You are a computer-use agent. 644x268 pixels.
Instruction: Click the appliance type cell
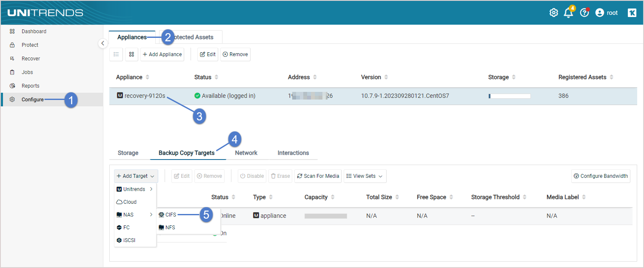coord(270,216)
